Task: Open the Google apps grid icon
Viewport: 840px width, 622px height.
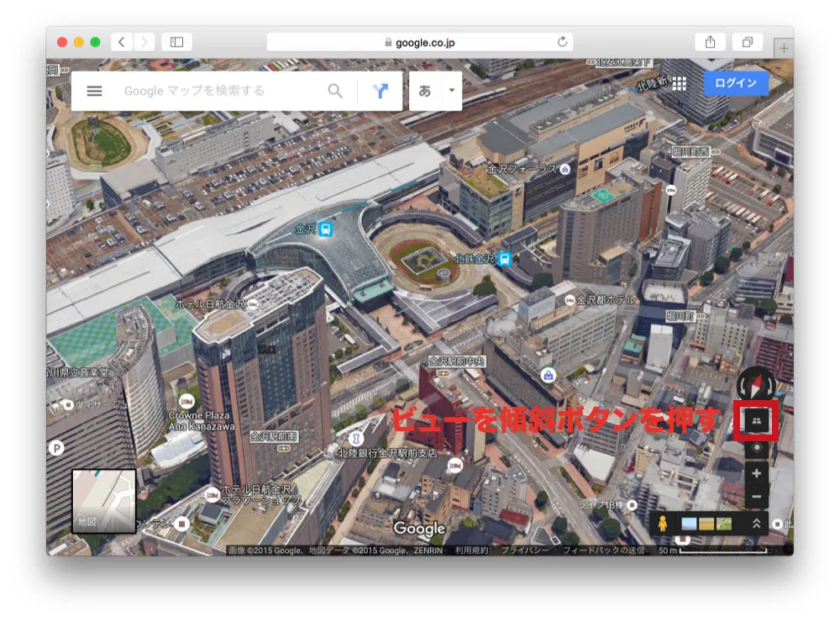Action: coord(681,84)
